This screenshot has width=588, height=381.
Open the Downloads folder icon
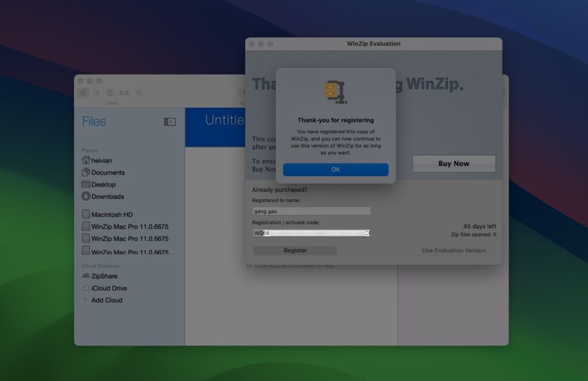pos(86,197)
